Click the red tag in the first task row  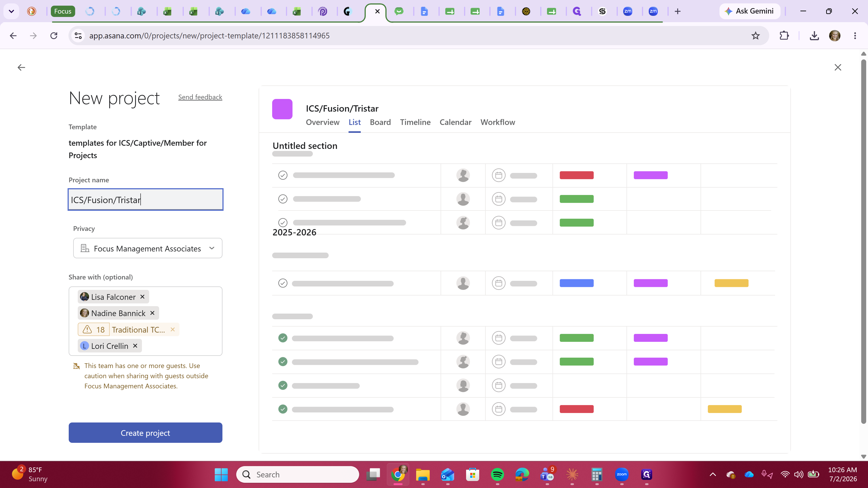click(x=577, y=175)
